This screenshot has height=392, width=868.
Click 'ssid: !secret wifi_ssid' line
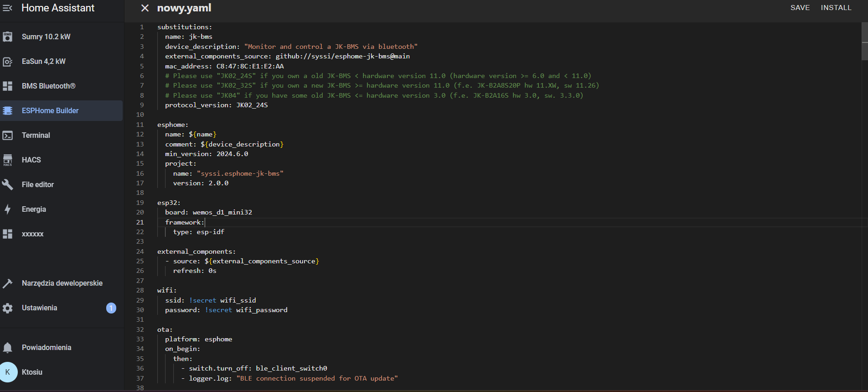pos(211,300)
